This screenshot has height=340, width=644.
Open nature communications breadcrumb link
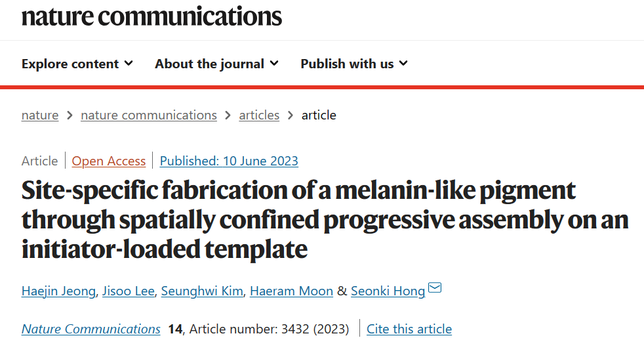pyautogui.click(x=149, y=115)
